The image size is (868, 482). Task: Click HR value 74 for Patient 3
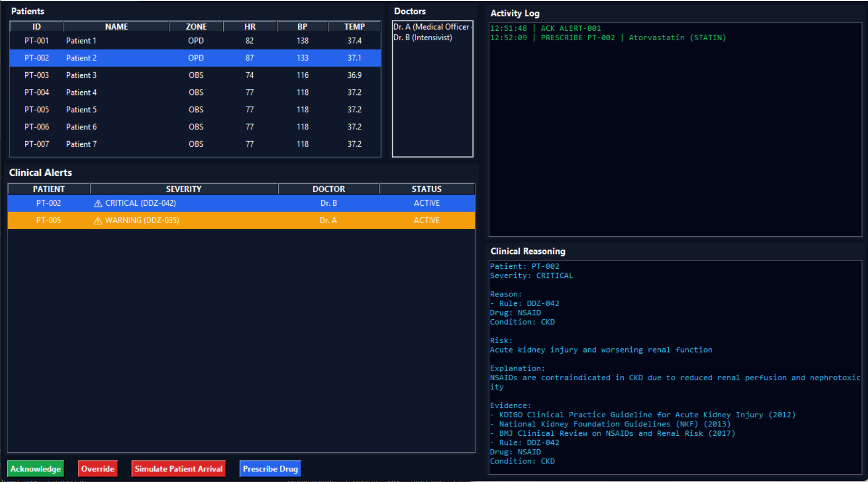[250, 75]
